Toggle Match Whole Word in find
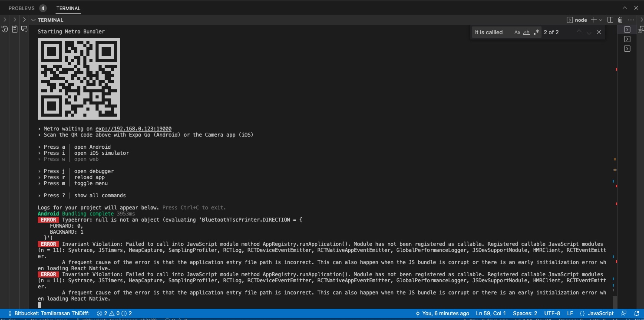The height and width of the screenshot is (320, 644). (x=527, y=32)
